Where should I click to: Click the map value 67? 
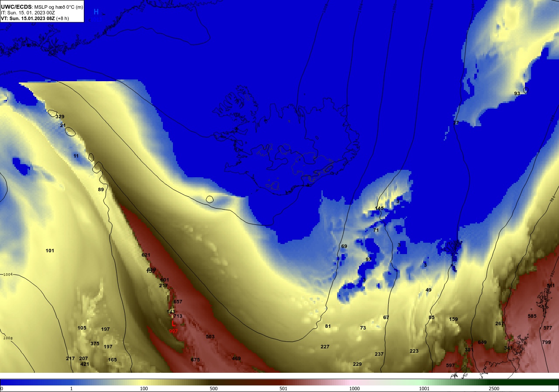(386, 317)
